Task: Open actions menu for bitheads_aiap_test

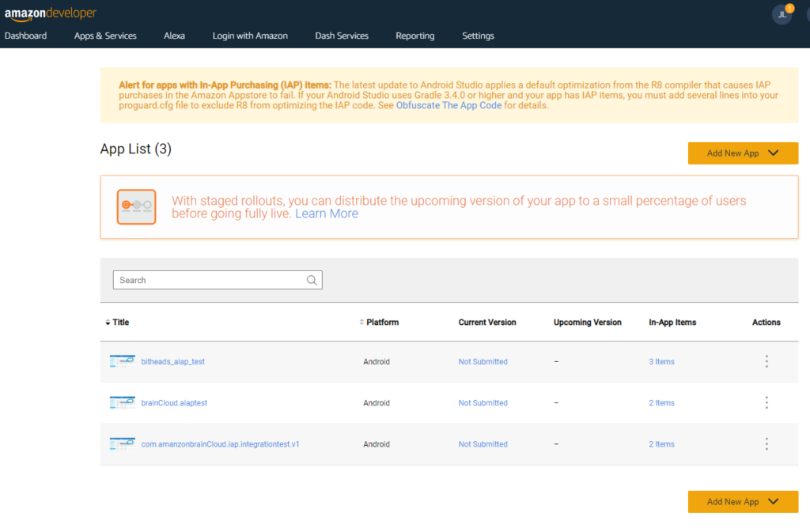Action: click(x=766, y=361)
